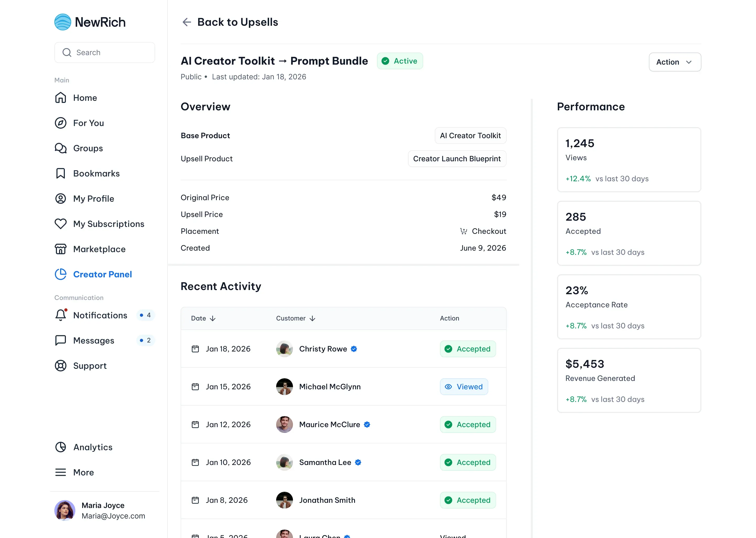This screenshot has height=538, width=756.
Task: Click the For You compass icon
Action: (61, 123)
